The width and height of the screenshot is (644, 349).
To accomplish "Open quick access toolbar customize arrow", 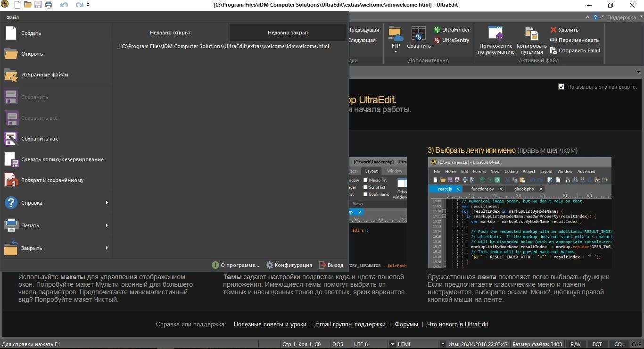I will pyautogui.click(x=88, y=5).
